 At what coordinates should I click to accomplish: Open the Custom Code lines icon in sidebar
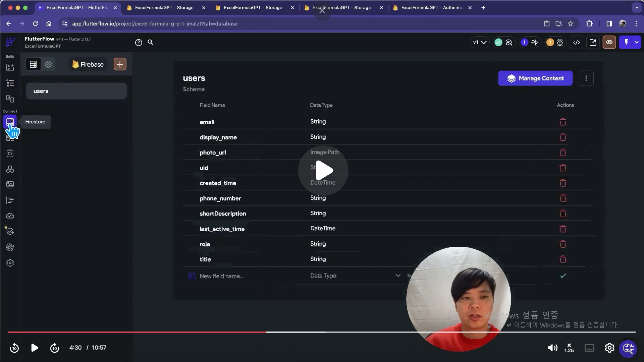point(10,200)
